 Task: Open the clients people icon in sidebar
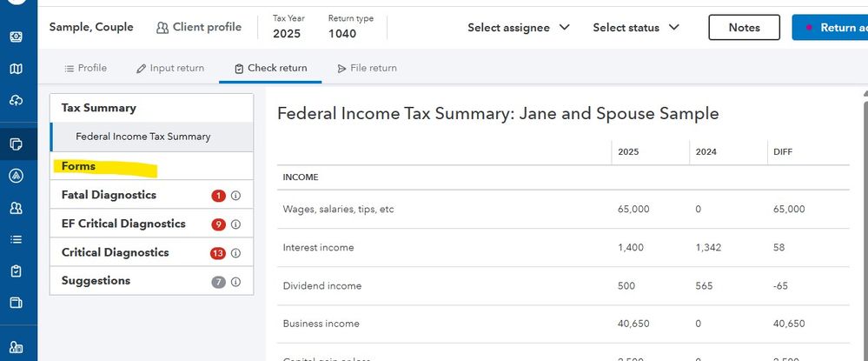point(17,208)
